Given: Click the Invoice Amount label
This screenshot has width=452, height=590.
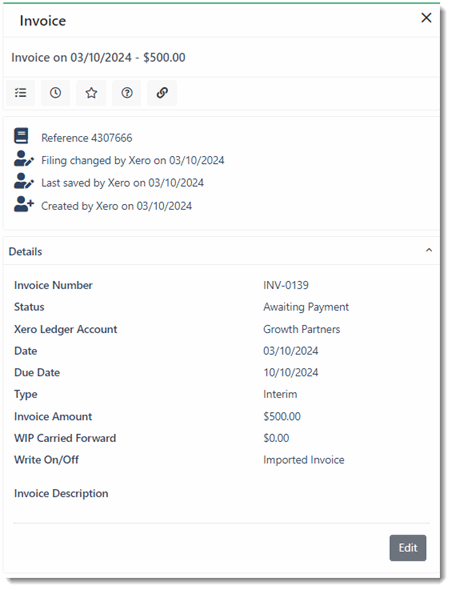Looking at the screenshot, I should coord(53,417).
